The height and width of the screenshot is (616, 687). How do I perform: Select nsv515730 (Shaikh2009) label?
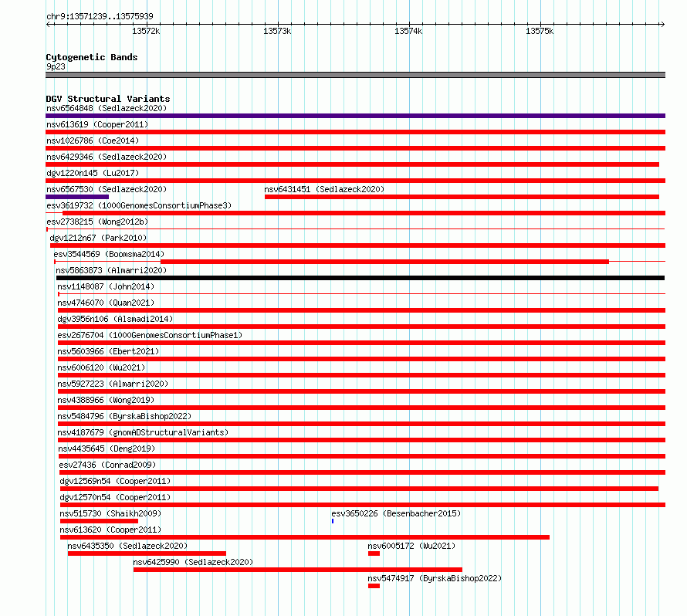point(110,513)
